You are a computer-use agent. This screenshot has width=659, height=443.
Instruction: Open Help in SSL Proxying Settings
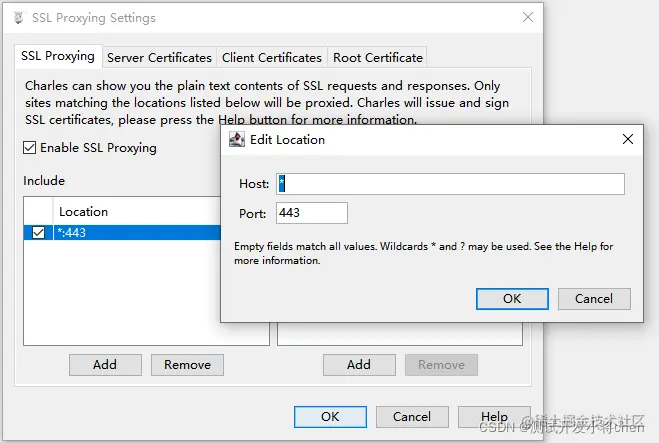pyautogui.click(x=494, y=417)
